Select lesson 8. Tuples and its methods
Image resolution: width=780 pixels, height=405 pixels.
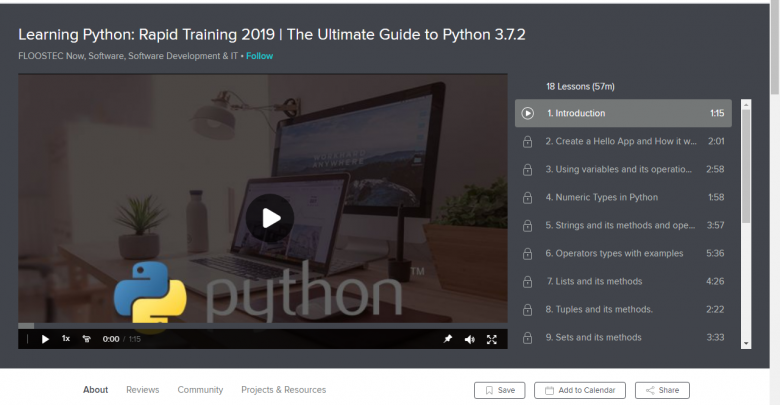623,309
